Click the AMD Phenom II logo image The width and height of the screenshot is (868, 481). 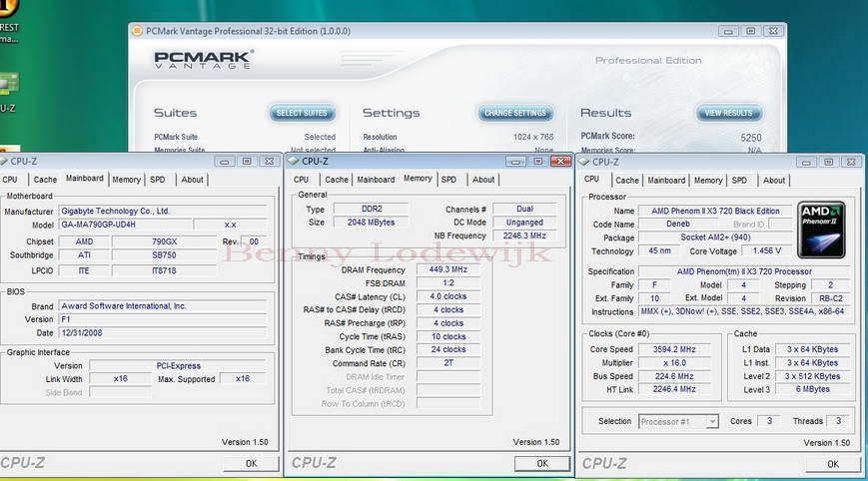(x=821, y=230)
